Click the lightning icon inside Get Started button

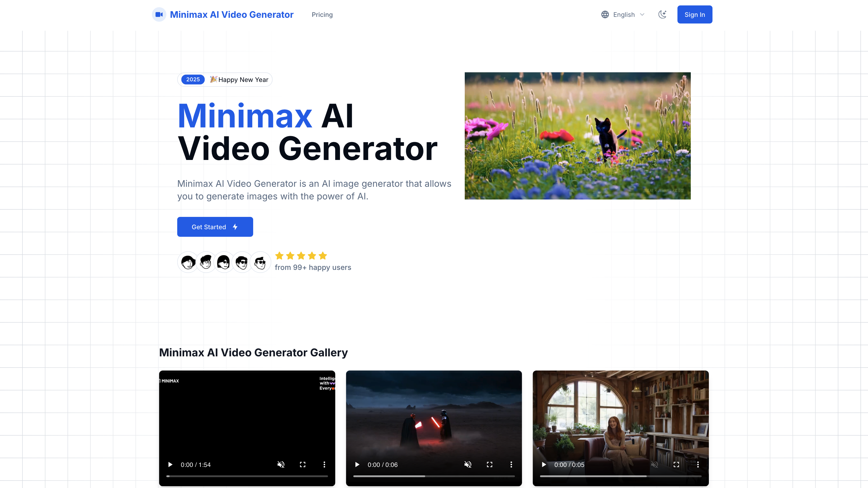point(235,227)
